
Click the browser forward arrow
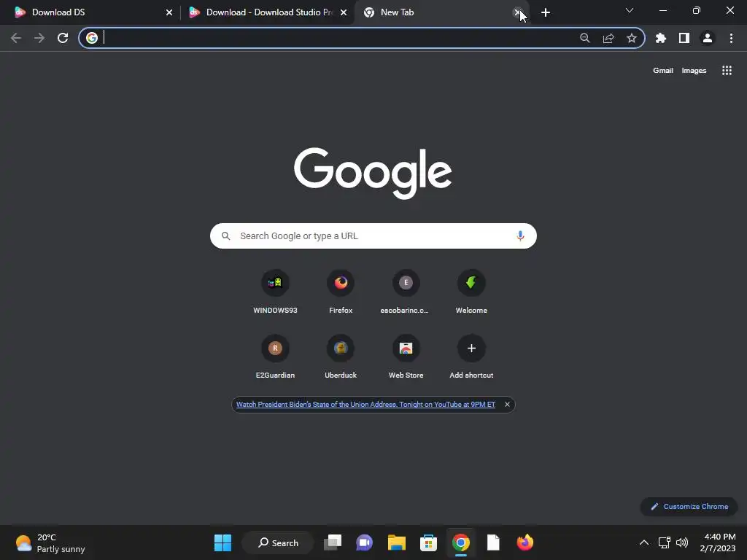coord(39,38)
